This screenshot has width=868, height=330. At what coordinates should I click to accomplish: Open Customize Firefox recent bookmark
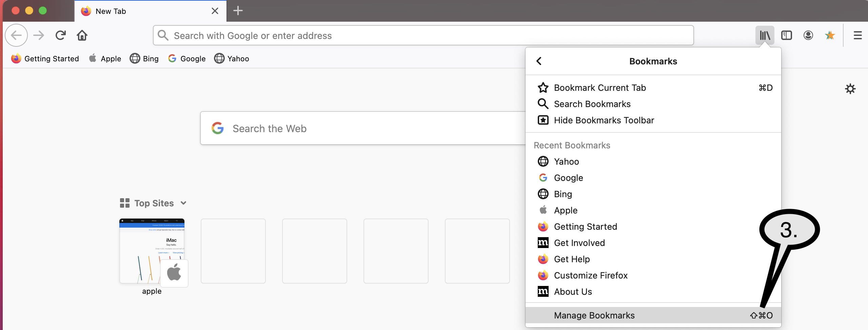pos(591,275)
